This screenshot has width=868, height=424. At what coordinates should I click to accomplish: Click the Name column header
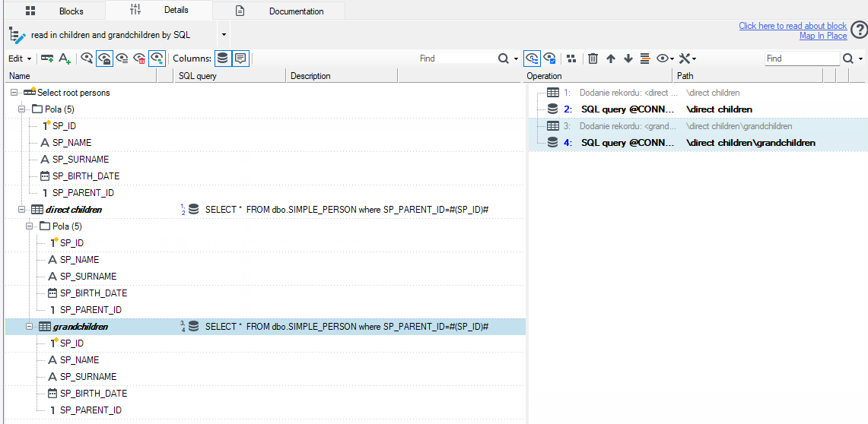(x=81, y=76)
